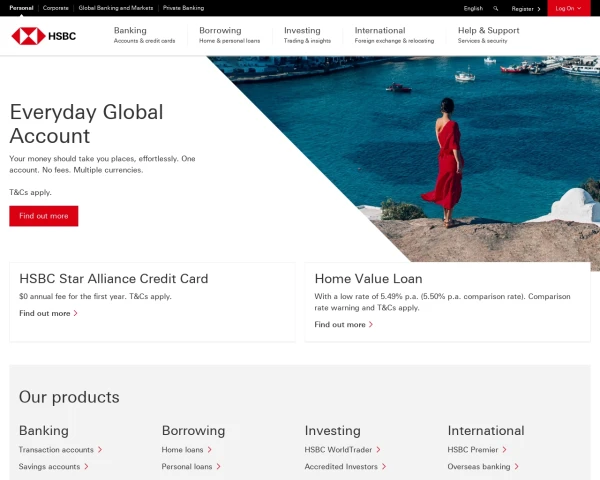
Task: Expand the Borrowing navigation menu
Action: tap(230, 35)
